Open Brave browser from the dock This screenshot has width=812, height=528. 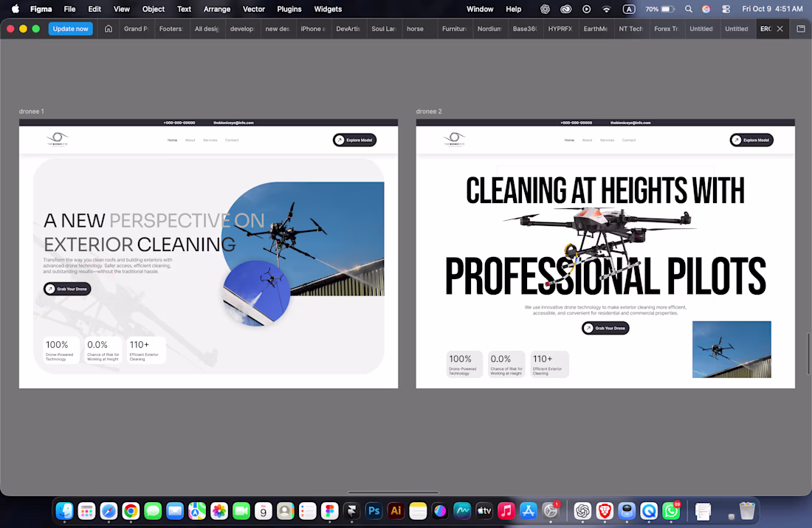605,512
